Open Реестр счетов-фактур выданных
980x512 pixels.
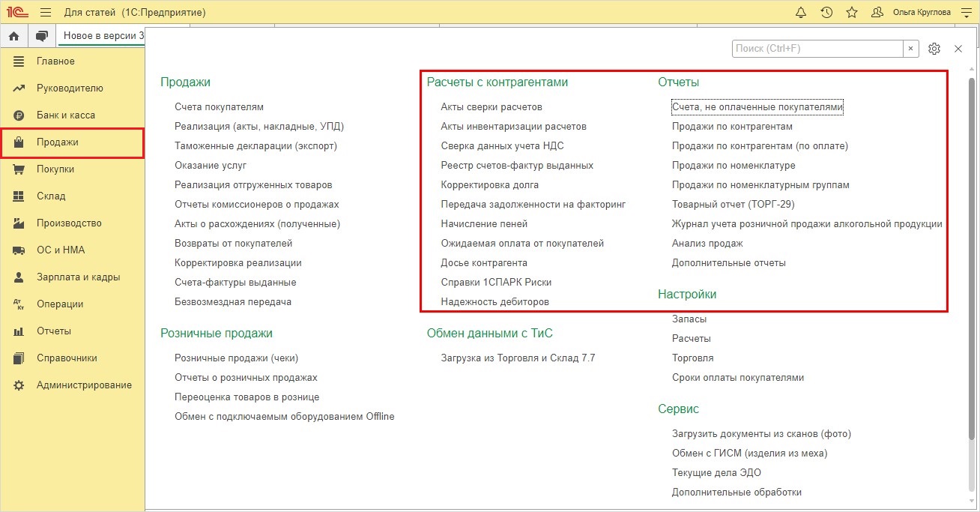[517, 166]
